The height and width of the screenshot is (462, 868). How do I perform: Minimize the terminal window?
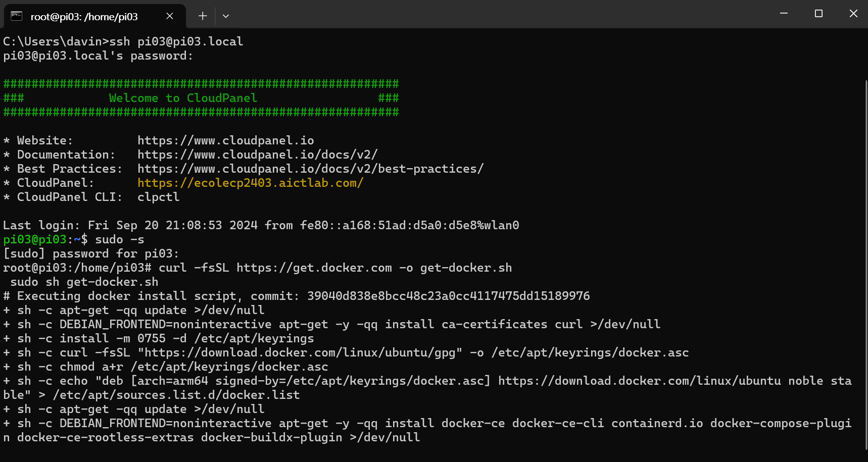coord(784,14)
